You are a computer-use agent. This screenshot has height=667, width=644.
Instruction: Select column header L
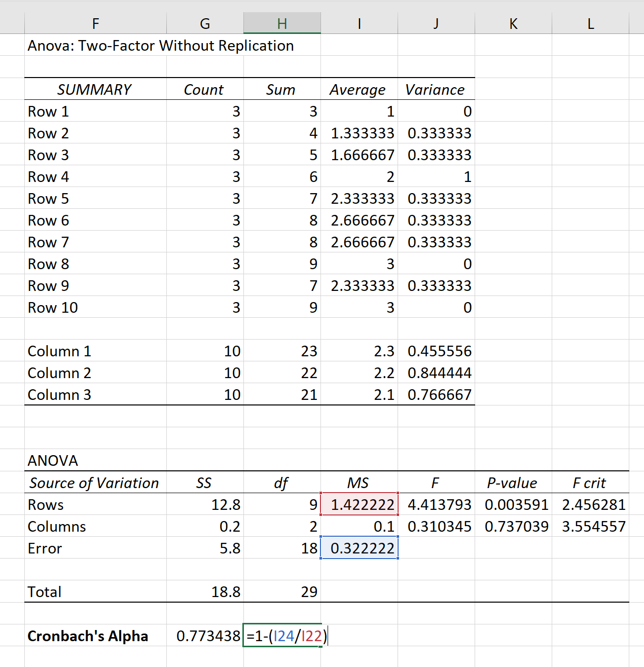coord(590,23)
